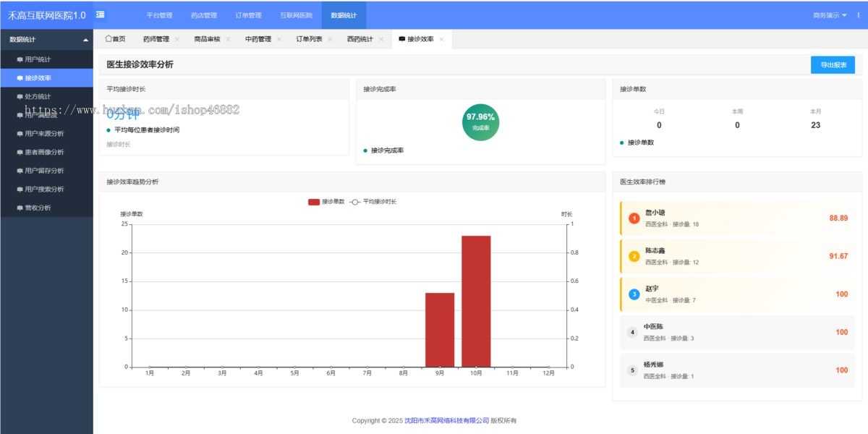
Task: Close the 商品审核 tab
Action: [x=228, y=39]
